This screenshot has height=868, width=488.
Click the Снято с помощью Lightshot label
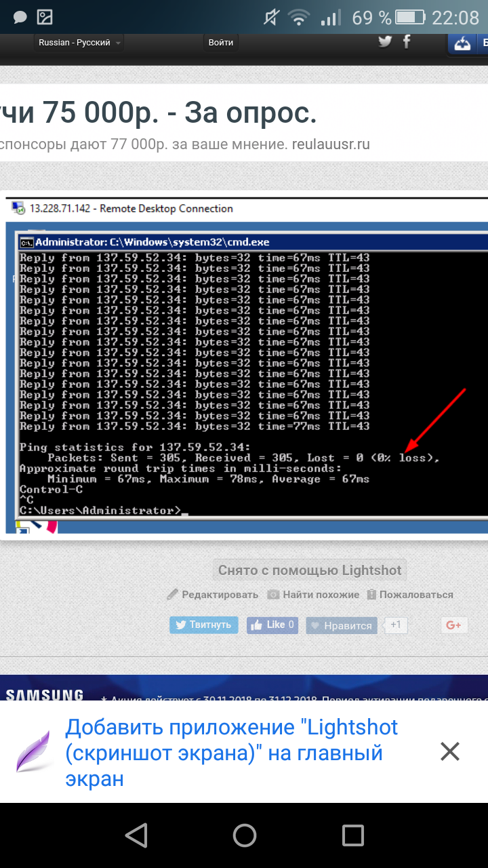pyautogui.click(x=310, y=570)
